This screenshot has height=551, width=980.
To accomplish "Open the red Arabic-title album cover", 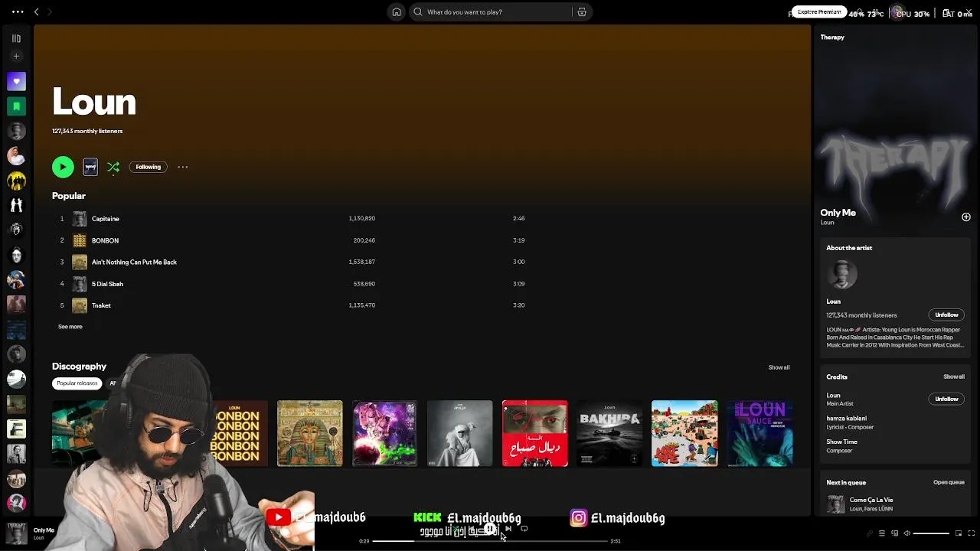I will pyautogui.click(x=534, y=433).
